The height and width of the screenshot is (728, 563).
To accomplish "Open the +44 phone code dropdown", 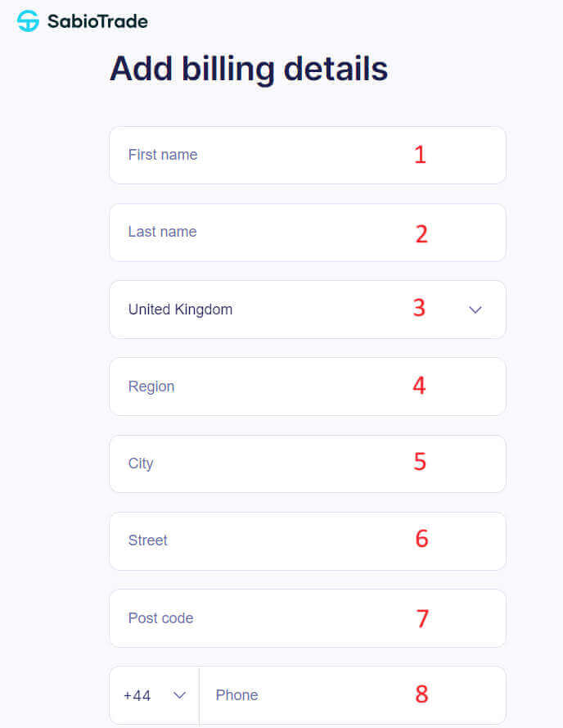I will [x=154, y=694].
